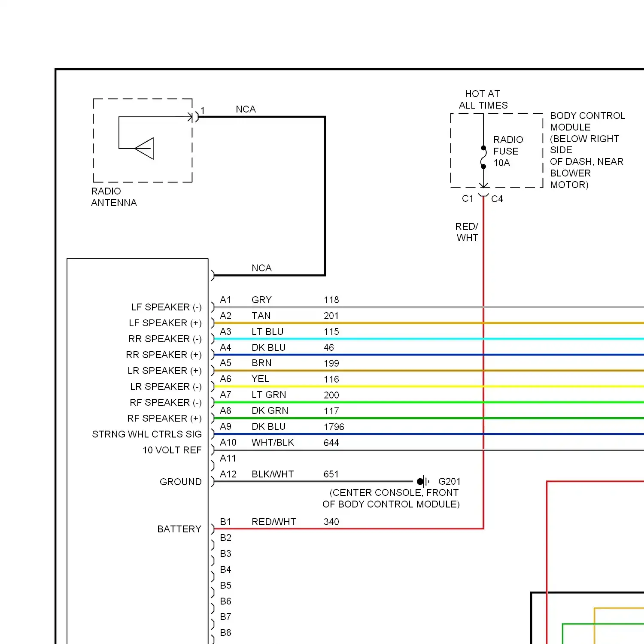This screenshot has height=644, width=644.
Task: Click the BODY CONTROL MODULE label
Action: (587, 150)
